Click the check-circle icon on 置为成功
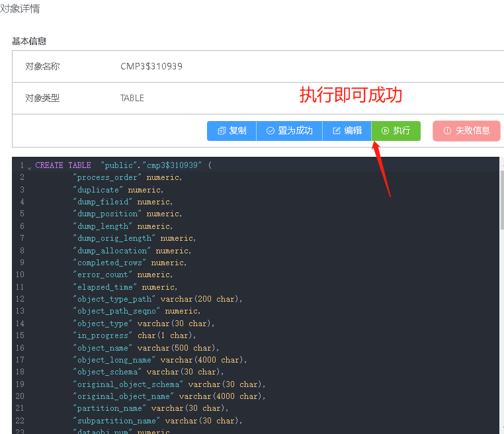This screenshot has height=434, width=504. point(271,131)
